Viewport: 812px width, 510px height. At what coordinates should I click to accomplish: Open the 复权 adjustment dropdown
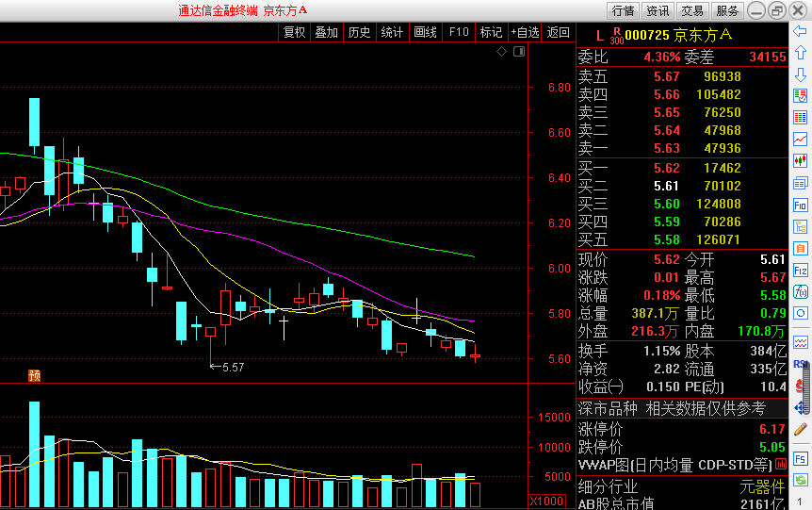tap(294, 32)
